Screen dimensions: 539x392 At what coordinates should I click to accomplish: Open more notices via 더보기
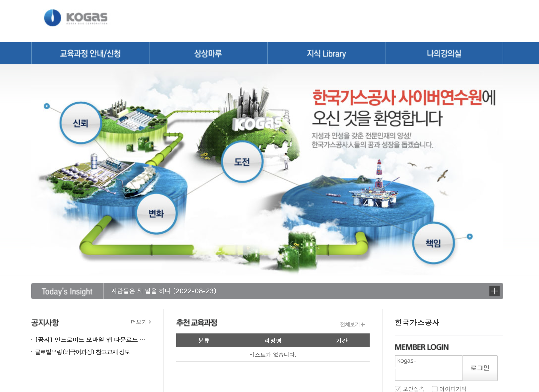[x=139, y=322]
